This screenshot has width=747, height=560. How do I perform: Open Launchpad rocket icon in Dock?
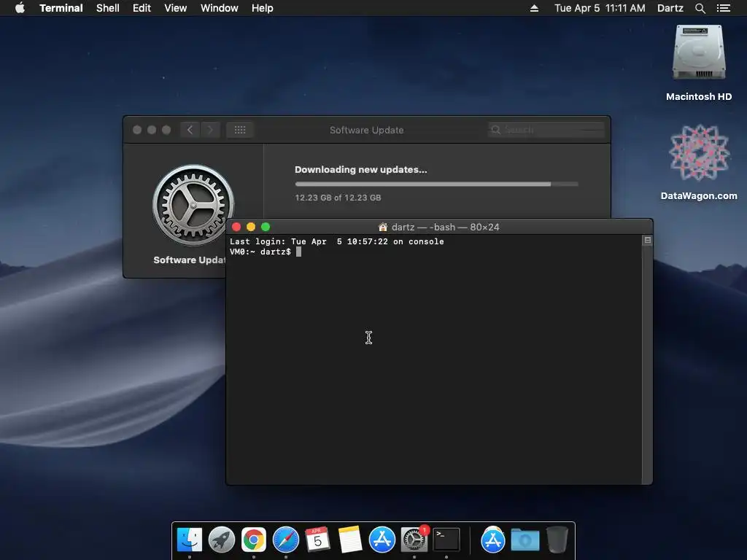coord(222,540)
